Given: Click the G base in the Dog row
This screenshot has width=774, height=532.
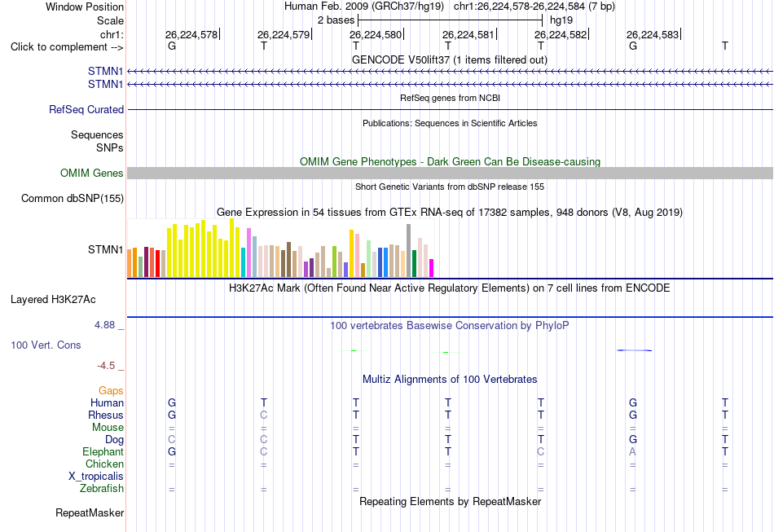Looking at the screenshot, I should [x=633, y=439].
